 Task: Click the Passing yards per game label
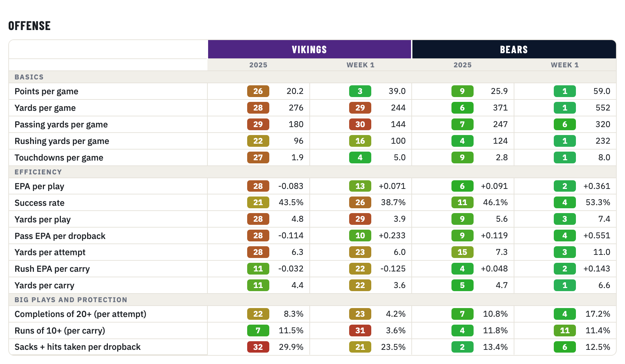[x=61, y=125]
